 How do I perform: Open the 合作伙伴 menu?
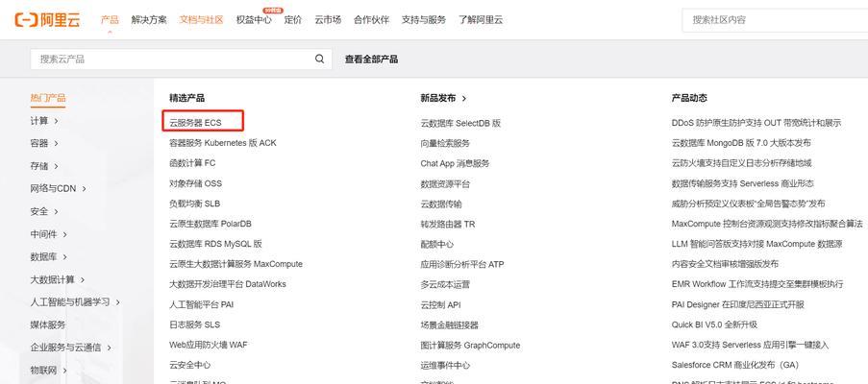pos(371,20)
